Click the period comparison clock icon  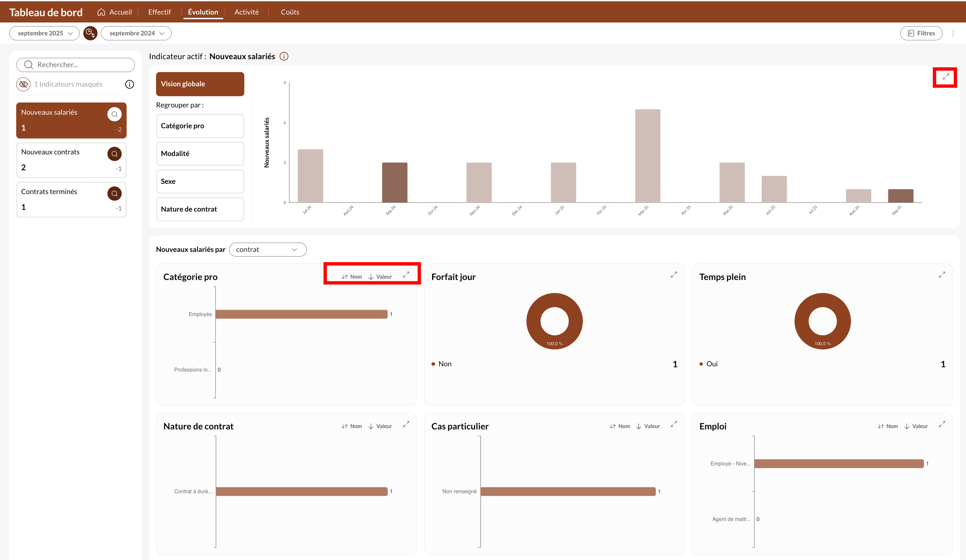[x=90, y=33]
